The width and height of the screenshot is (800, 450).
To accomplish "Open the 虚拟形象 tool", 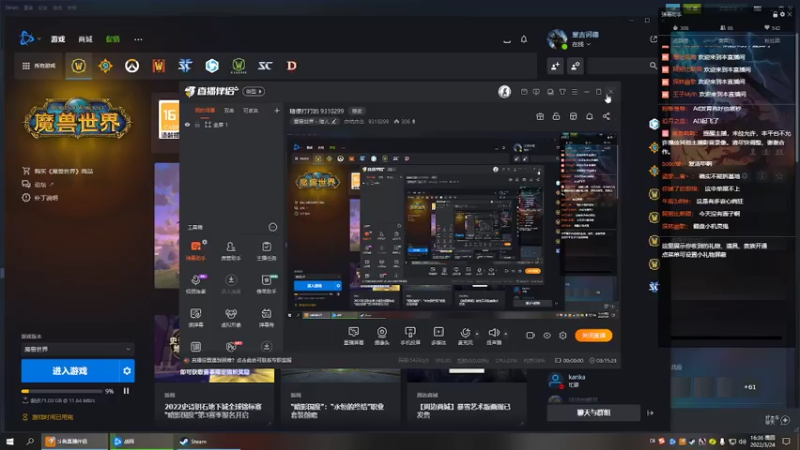I will pos(231,317).
